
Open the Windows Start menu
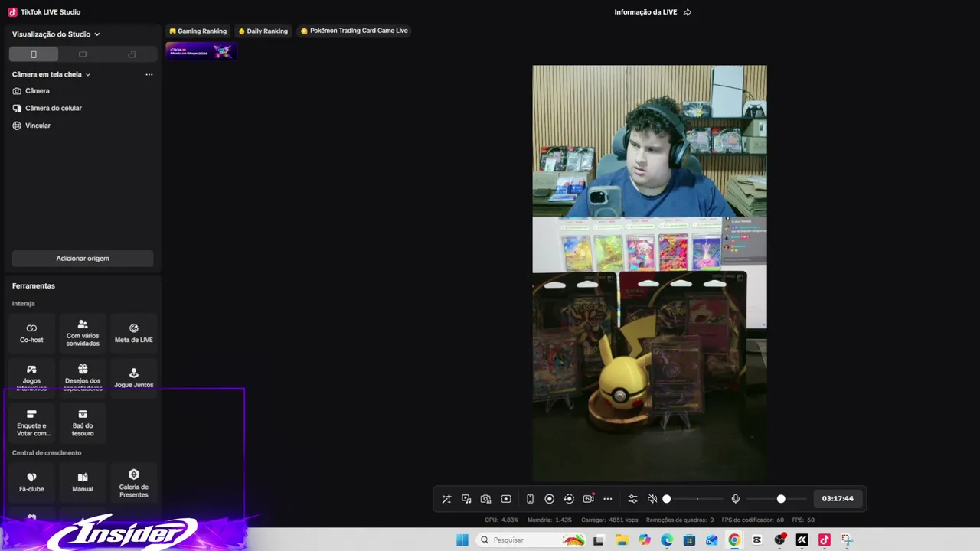click(x=462, y=540)
